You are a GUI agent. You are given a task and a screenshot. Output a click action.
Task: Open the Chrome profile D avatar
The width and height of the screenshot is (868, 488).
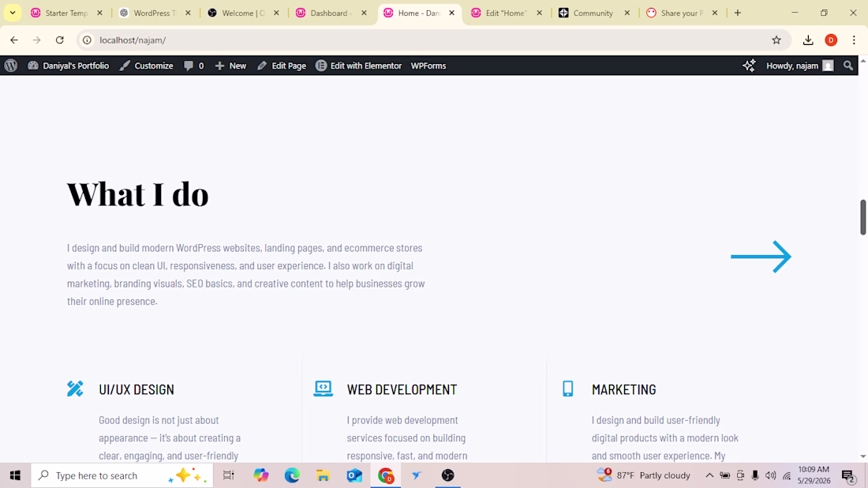[831, 40]
